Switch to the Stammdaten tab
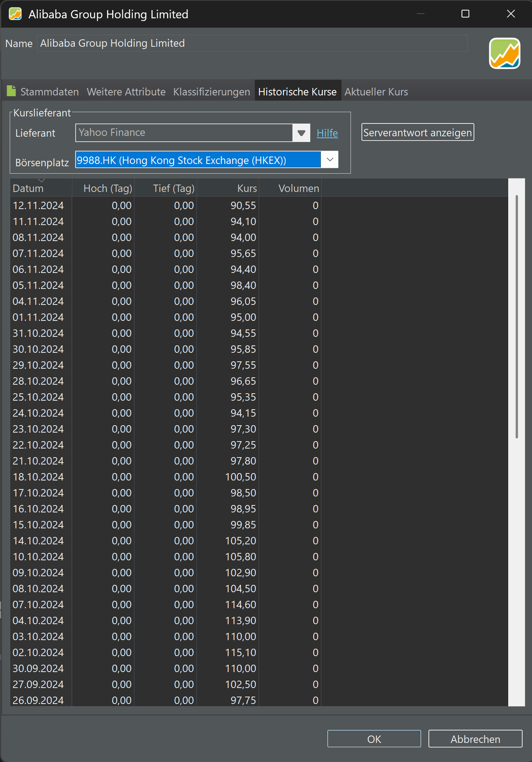Screen dimensions: 532x762 pos(49,92)
